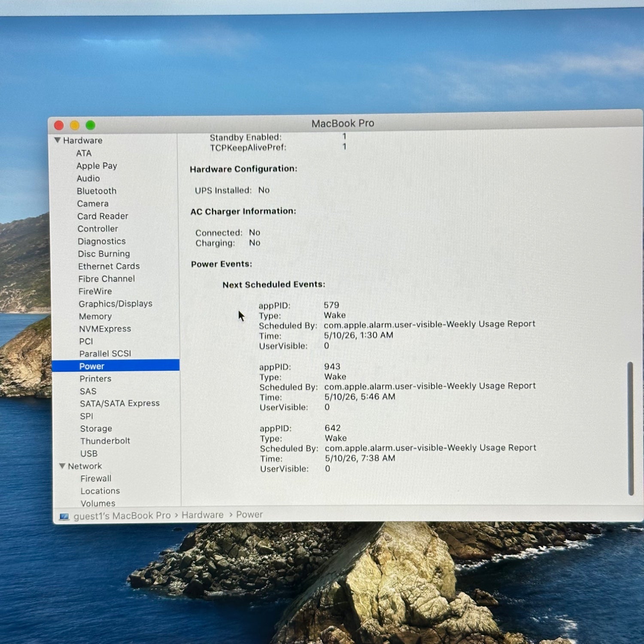The image size is (644, 644).
Task: Click Hardware in the bottom path bar
Action: click(x=203, y=515)
